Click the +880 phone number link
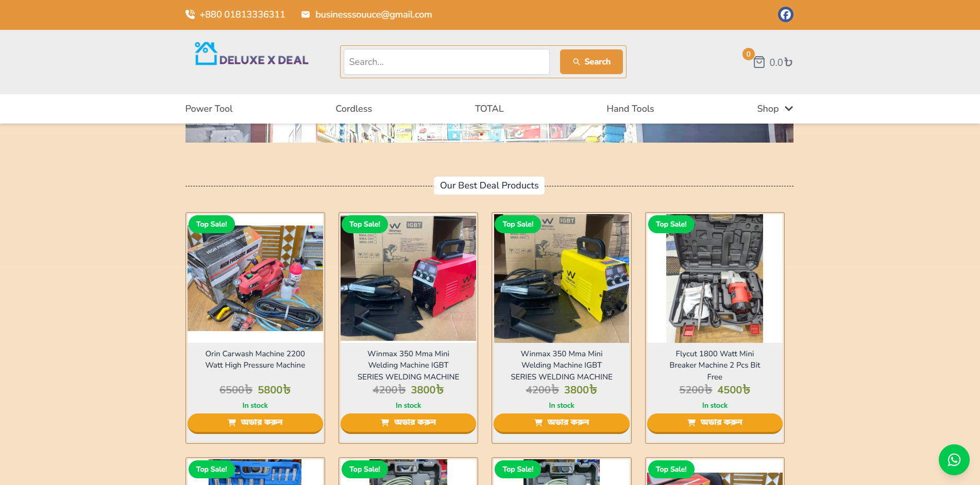This screenshot has width=980, height=485. (x=242, y=14)
